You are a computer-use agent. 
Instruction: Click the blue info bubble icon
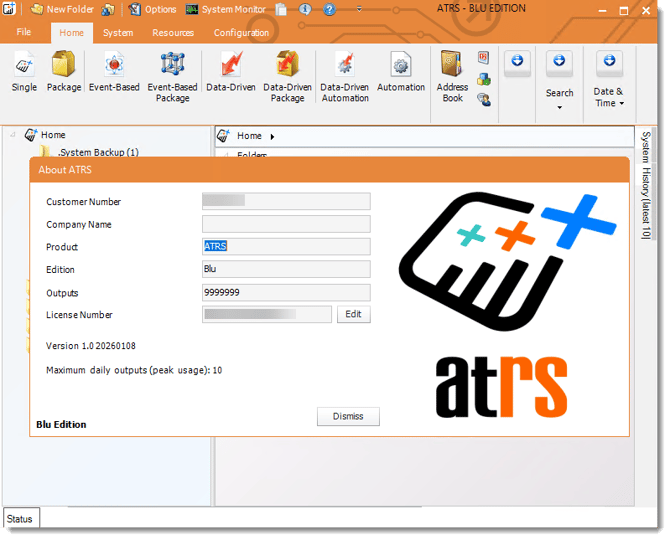(305, 9)
